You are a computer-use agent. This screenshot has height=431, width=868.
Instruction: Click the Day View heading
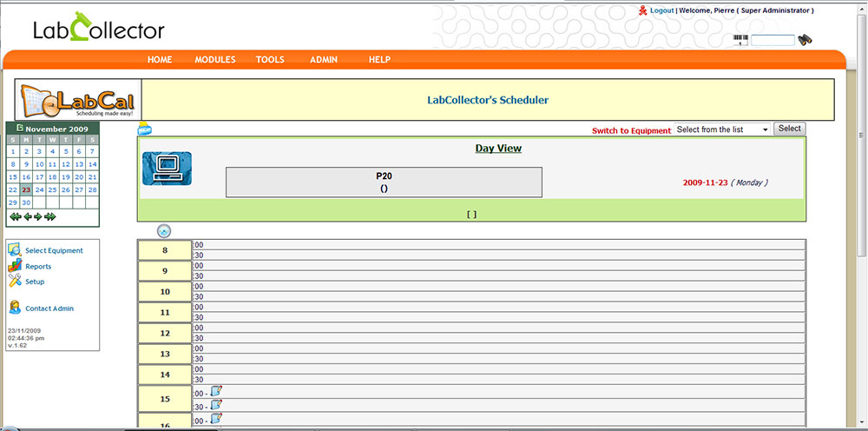(x=498, y=149)
